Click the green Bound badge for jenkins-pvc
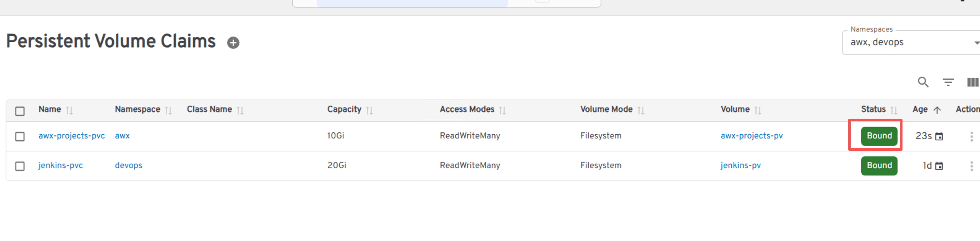The width and height of the screenshot is (980, 241). click(x=879, y=166)
